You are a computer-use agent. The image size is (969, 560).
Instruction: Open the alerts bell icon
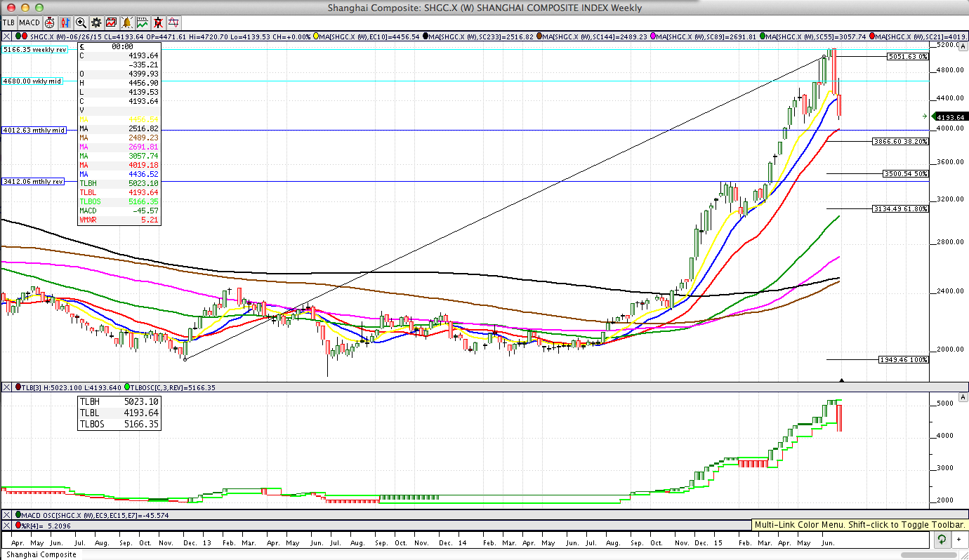[127, 22]
